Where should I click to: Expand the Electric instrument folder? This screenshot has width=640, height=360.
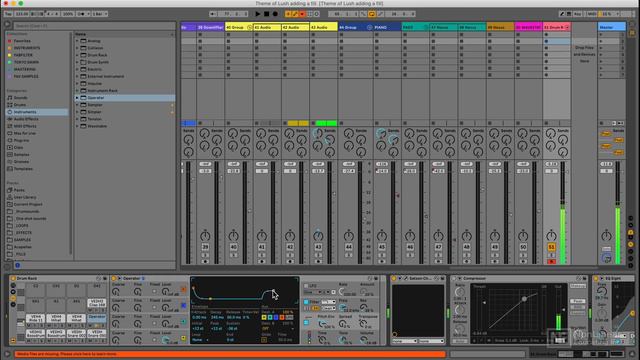[77, 69]
